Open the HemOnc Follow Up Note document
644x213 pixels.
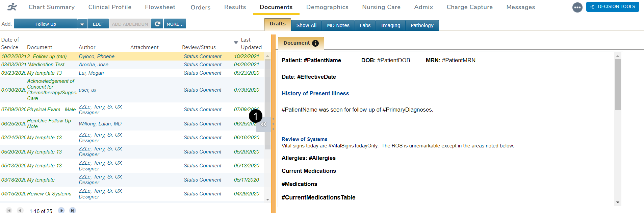tap(49, 123)
